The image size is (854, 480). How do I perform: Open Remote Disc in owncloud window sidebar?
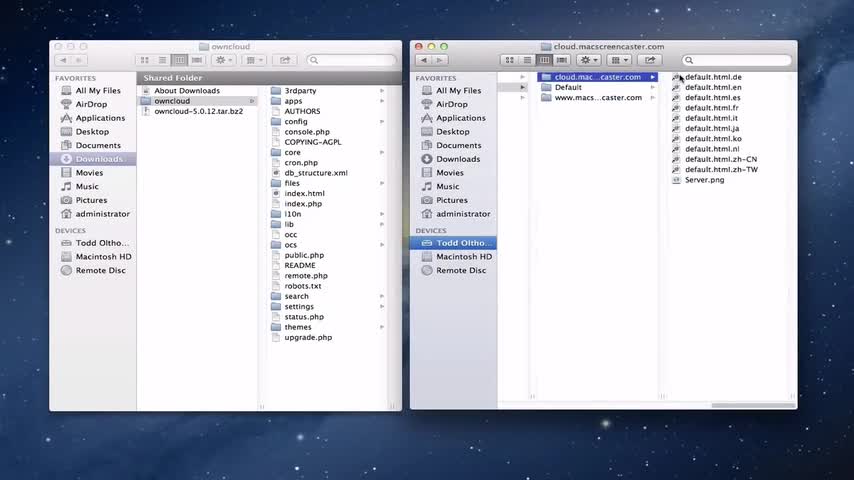[x=93, y=270]
